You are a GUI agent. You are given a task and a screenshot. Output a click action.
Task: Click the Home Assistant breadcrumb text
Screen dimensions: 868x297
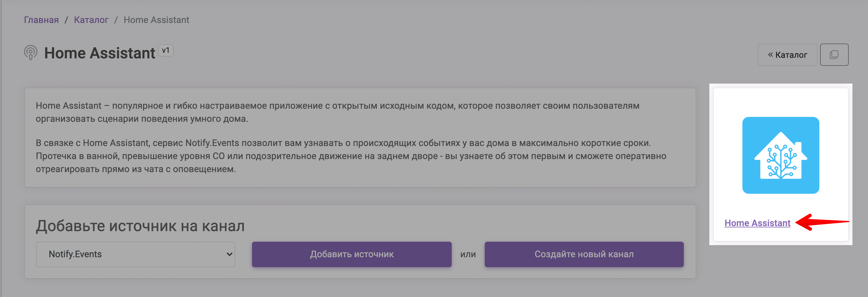(x=156, y=20)
